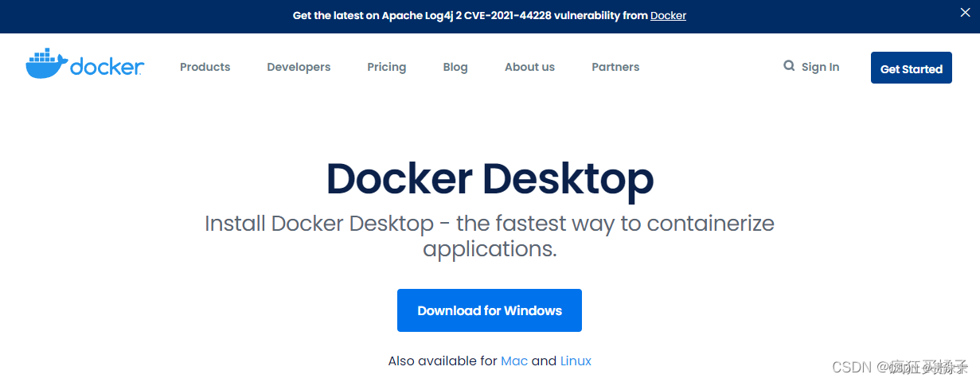980x382 pixels.
Task: Open the search magnifier icon
Action: [789, 66]
